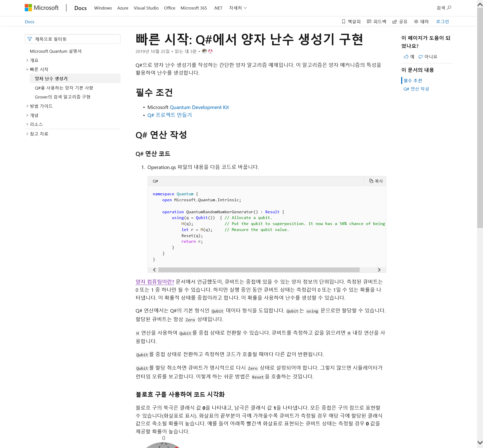Click the 로그인 sign-in link
Viewport: 483px width, 448px height.
coord(442,21)
